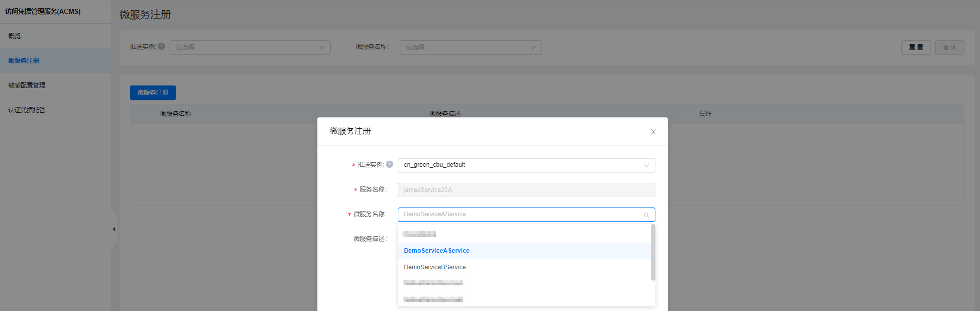Go to 概览 in sidebar

point(14,36)
